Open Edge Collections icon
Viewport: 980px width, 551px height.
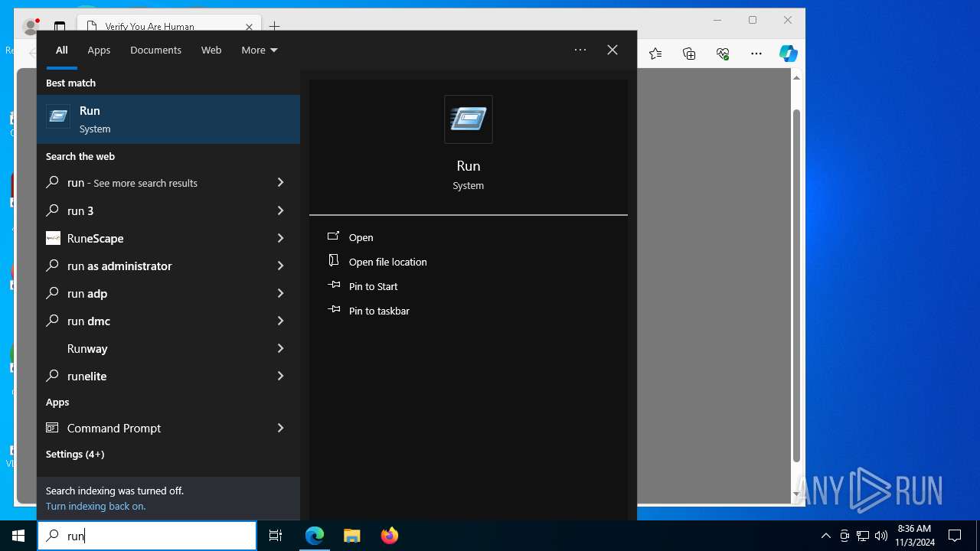[689, 54]
